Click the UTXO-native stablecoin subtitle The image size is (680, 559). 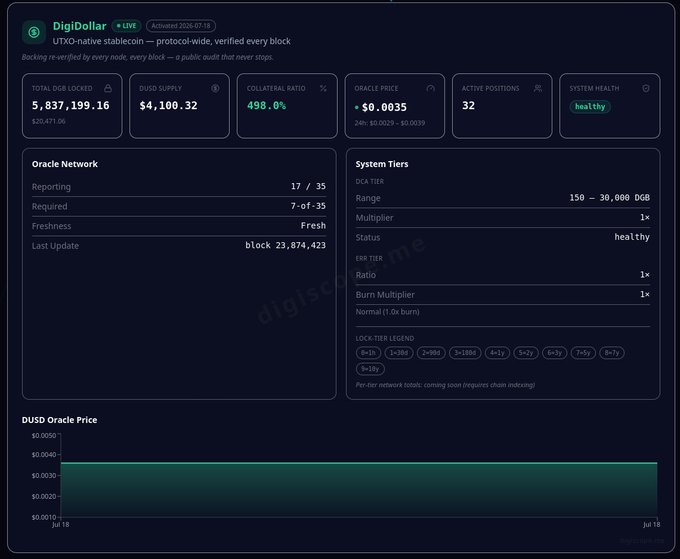coord(171,41)
